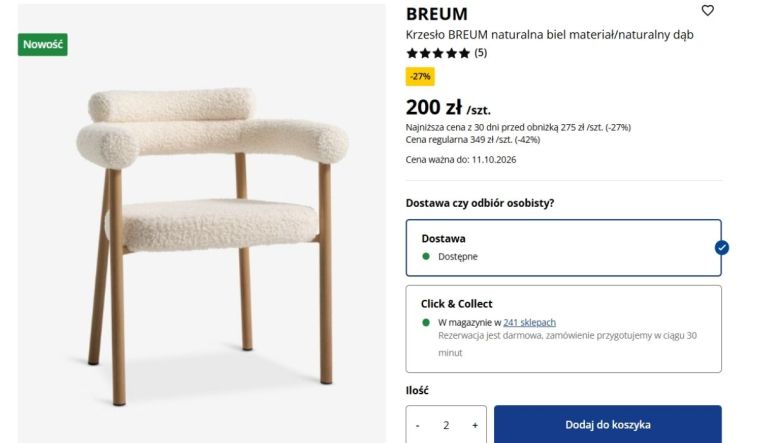
Task: Click the Krzesło BREUM description subtitle
Action: (549, 35)
